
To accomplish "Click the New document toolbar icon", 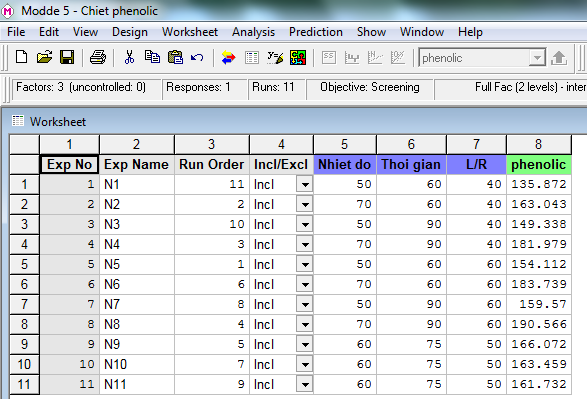I will (x=21, y=57).
